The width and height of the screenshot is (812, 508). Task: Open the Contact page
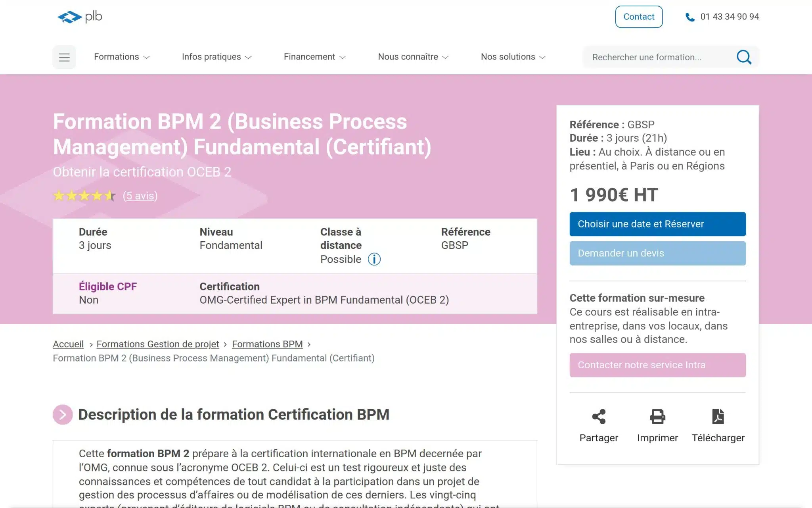point(639,16)
